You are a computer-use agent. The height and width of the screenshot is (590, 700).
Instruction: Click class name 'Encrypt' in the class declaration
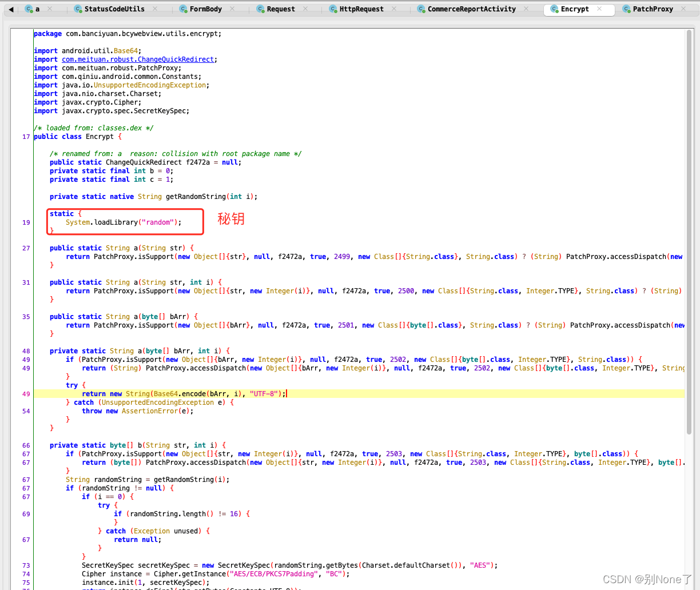100,137
